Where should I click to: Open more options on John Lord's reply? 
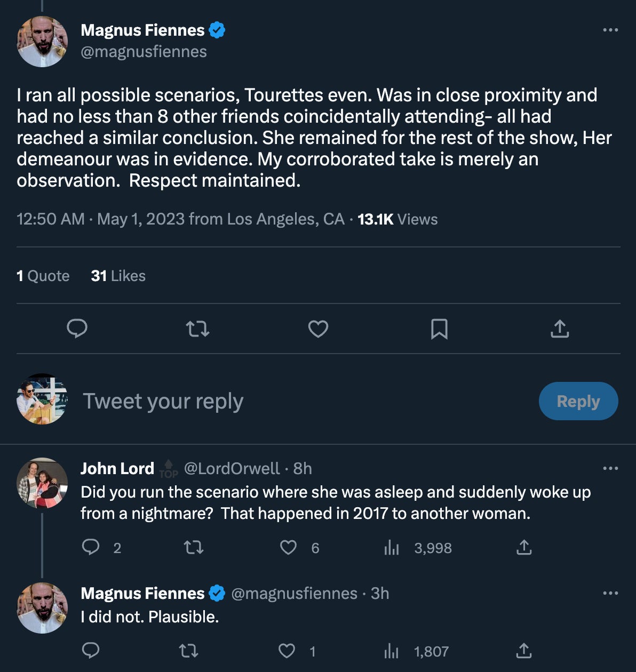pyautogui.click(x=610, y=468)
